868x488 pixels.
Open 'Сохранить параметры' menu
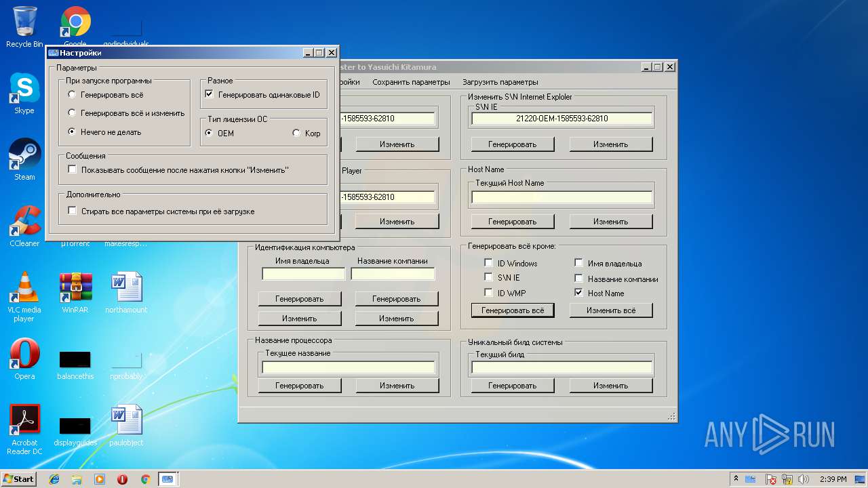[411, 82]
